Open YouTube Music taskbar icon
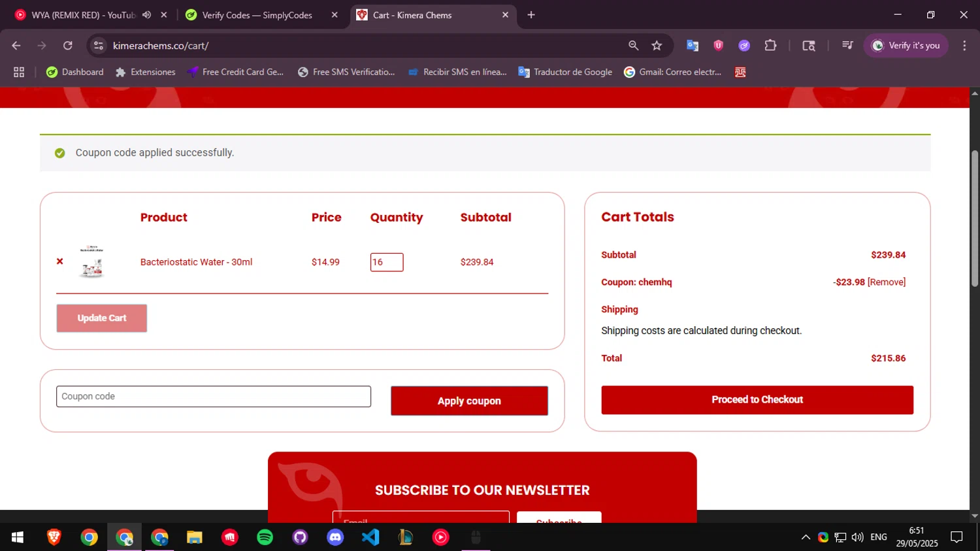Screen dimensions: 980x551 pos(441,537)
